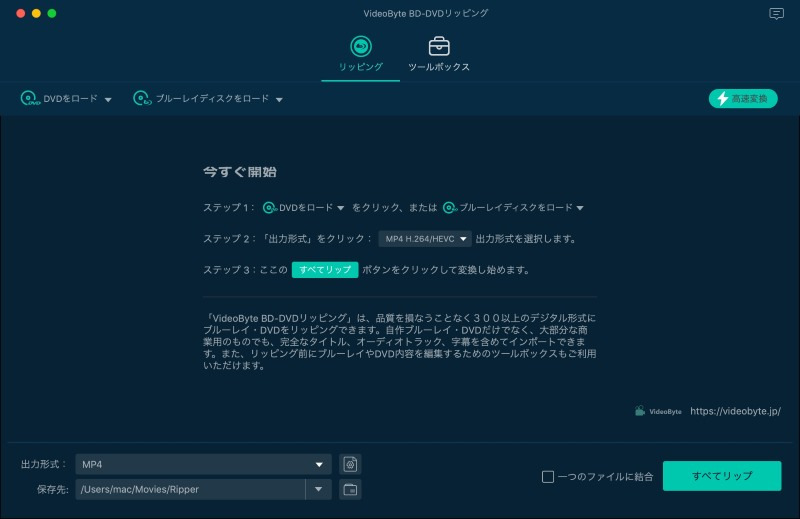Expand the DVDをロード dropdown arrow in toolbar

coord(108,100)
